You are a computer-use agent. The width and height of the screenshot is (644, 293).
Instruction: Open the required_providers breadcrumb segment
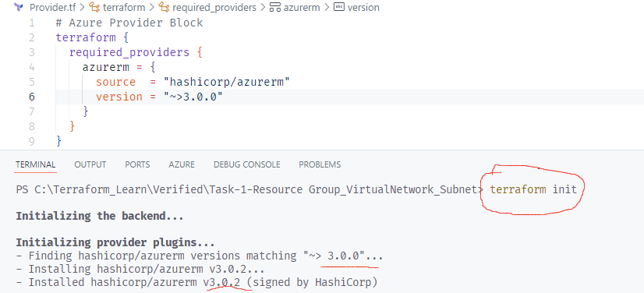pos(214,7)
